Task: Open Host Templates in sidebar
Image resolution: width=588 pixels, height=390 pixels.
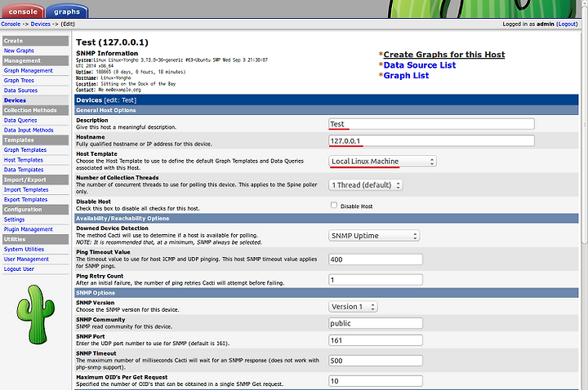Action: click(23, 160)
